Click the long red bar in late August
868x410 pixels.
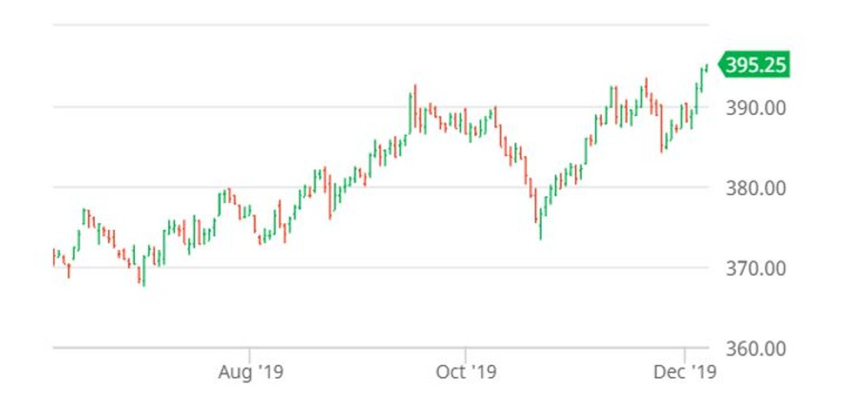pos(330,197)
